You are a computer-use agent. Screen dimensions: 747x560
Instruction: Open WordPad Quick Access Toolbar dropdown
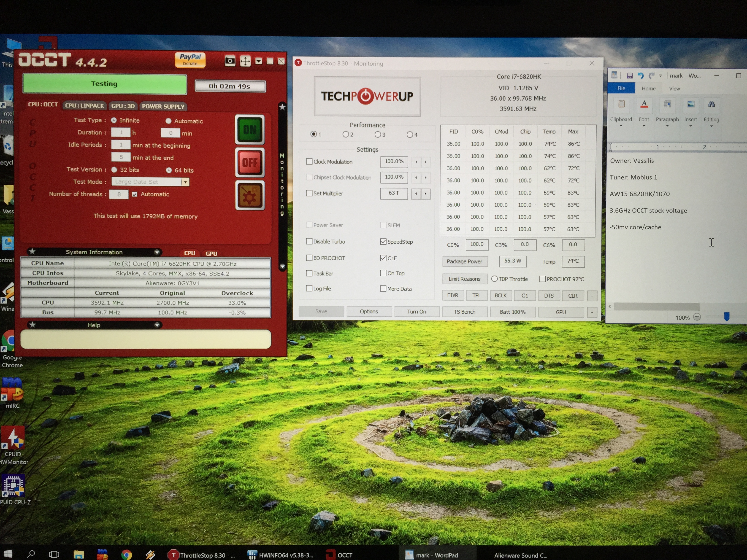[660, 76]
